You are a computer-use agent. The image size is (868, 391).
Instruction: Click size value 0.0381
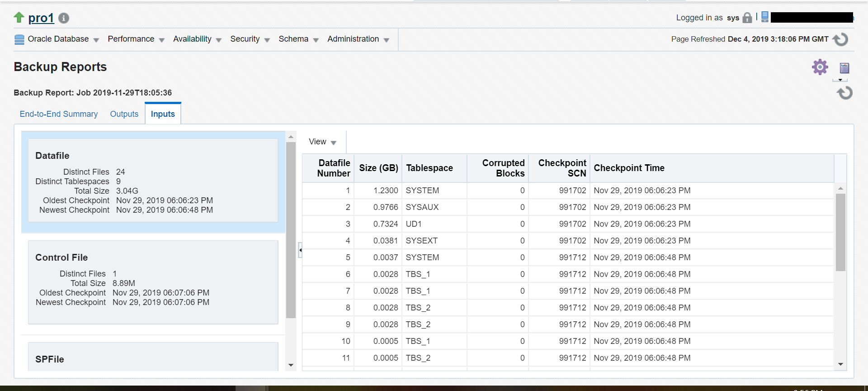click(386, 241)
